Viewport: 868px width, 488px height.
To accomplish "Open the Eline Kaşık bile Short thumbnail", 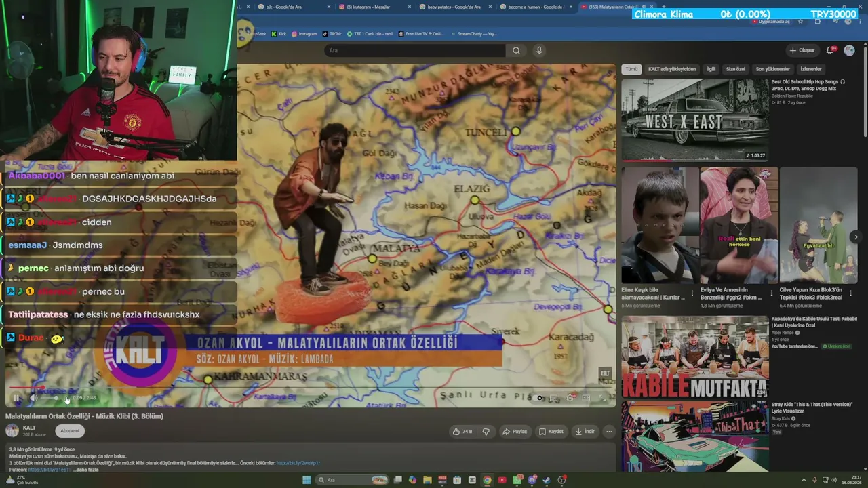I will coord(660,225).
